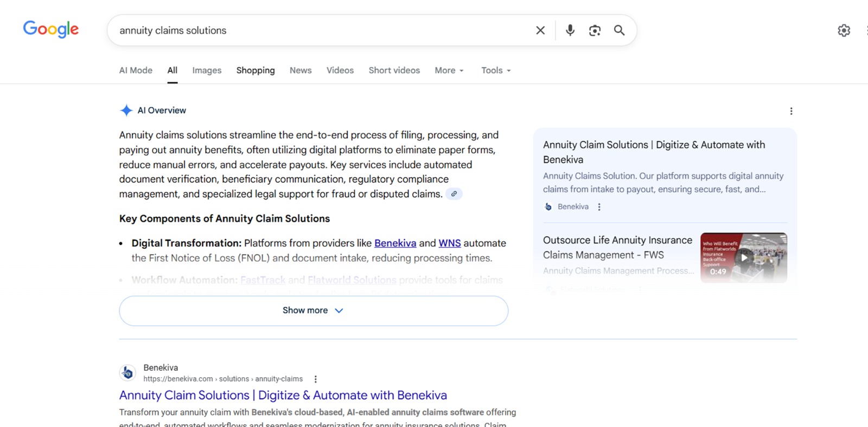Expand the More dropdown
868x427 pixels.
449,70
